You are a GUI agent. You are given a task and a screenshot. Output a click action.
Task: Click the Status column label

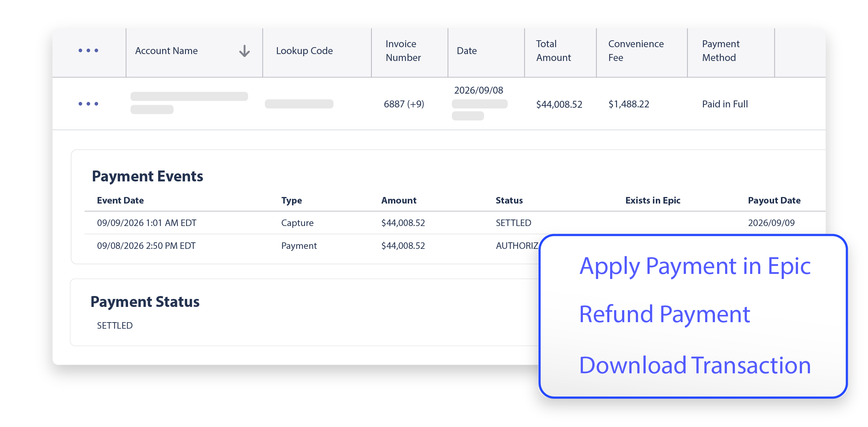click(x=509, y=200)
